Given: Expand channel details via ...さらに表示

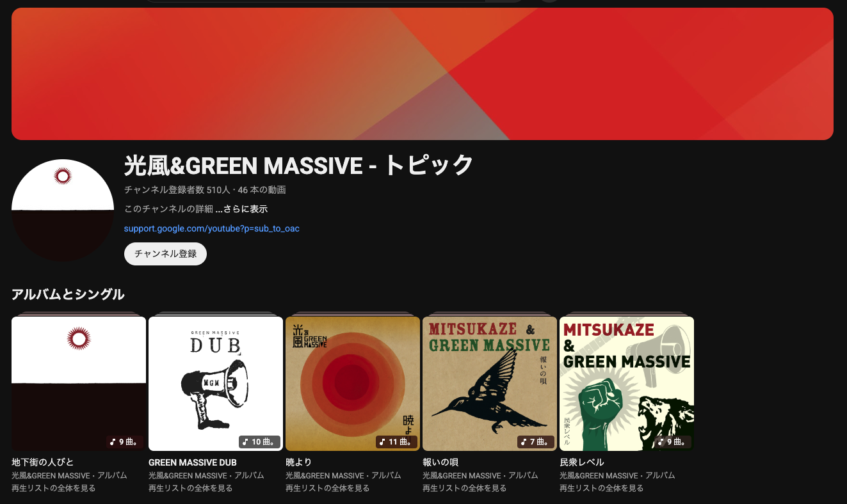Looking at the screenshot, I should coord(241,209).
